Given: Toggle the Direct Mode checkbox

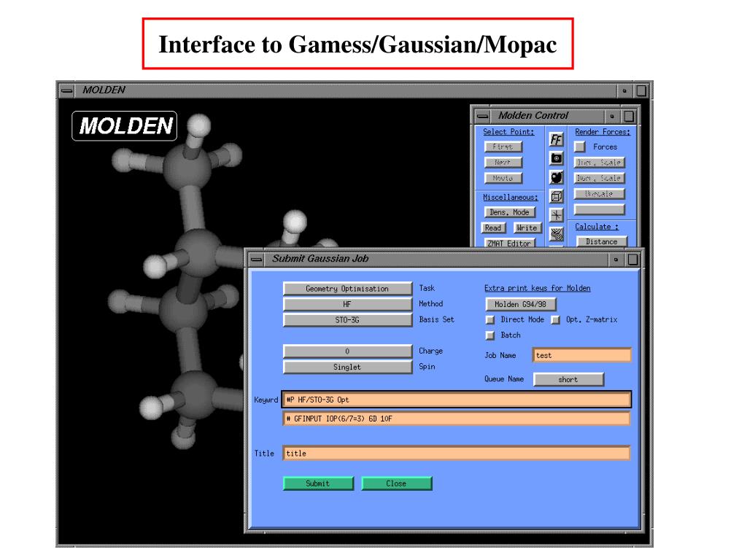Looking at the screenshot, I should (489, 319).
